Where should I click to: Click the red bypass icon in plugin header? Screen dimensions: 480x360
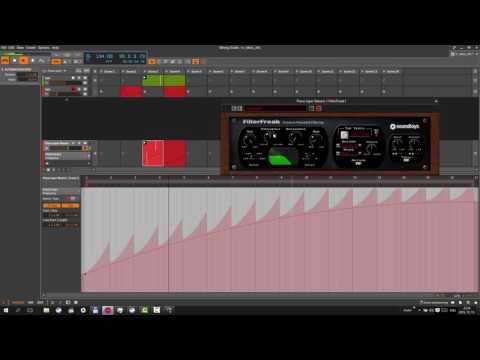319,108
